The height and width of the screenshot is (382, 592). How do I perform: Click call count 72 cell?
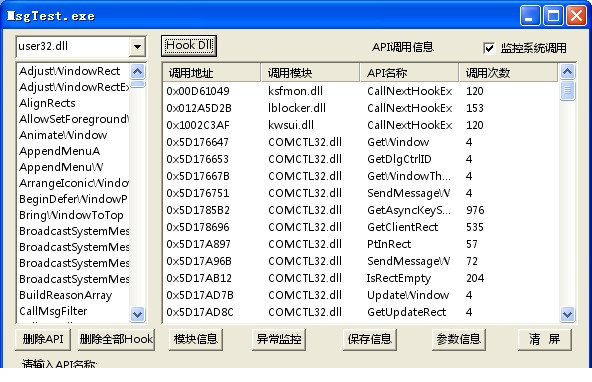(472, 261)
